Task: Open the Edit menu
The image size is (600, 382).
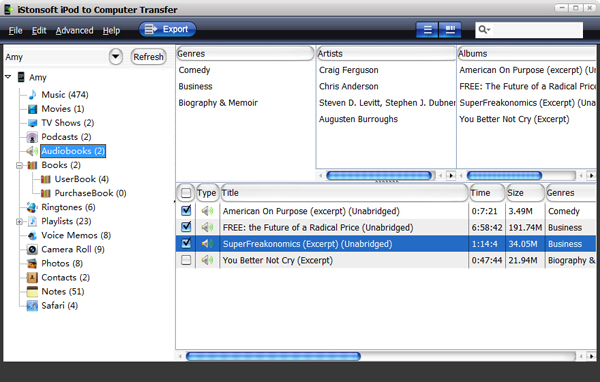Action: (x=39, y=31)
